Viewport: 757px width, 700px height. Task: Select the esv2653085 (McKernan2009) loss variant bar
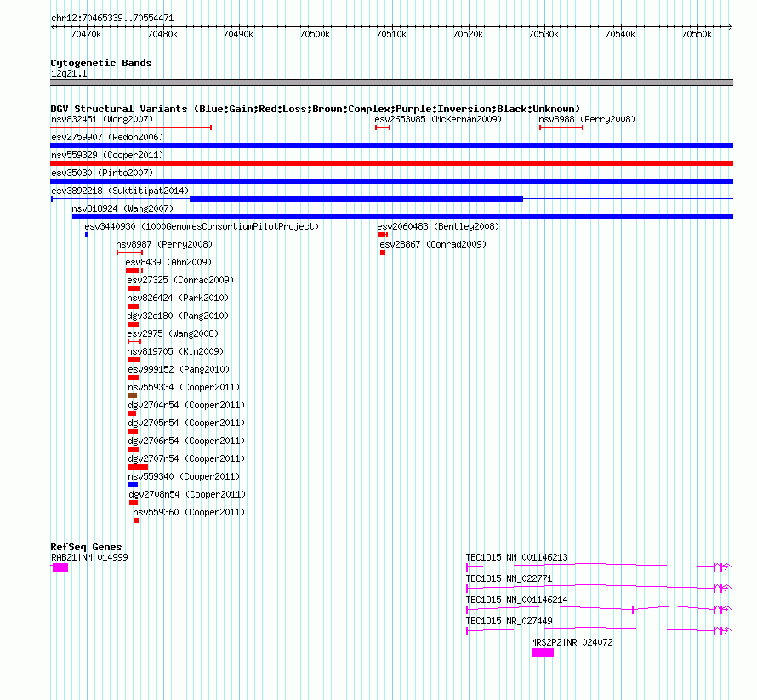coord(383,128)
